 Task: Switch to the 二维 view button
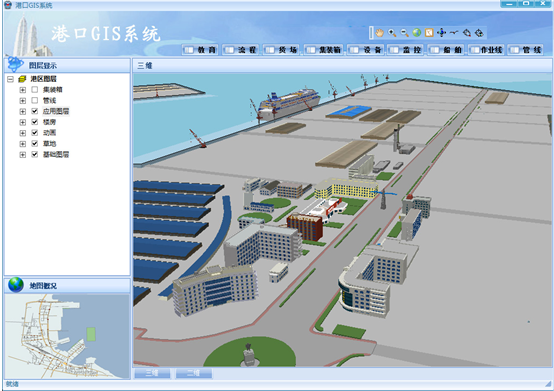point(194,373)
